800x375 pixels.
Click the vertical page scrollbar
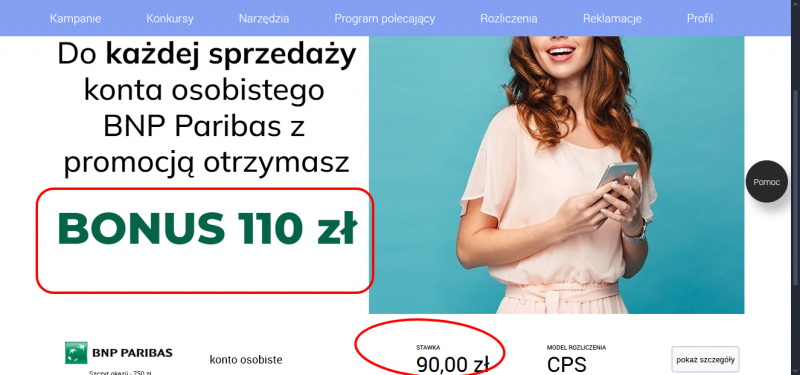click(796, 186)
